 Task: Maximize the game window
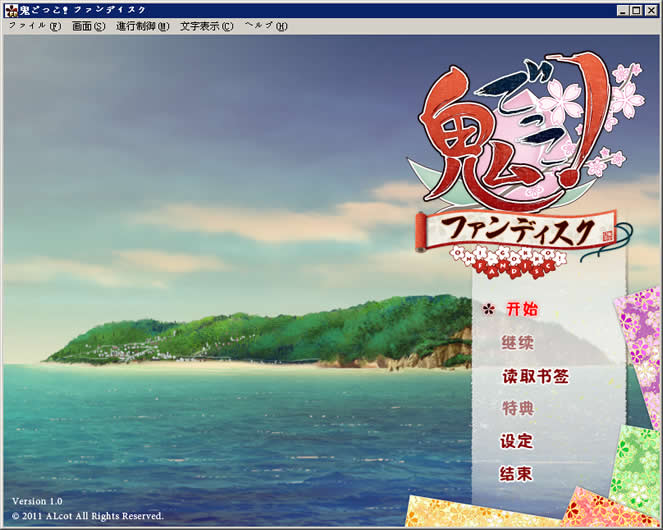coord(636,11)
